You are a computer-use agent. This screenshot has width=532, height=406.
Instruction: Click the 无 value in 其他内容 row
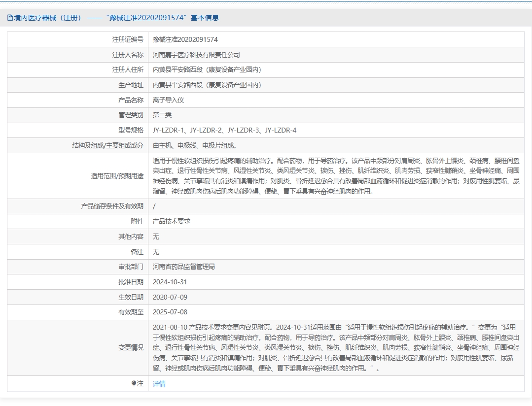coord(156,237)
